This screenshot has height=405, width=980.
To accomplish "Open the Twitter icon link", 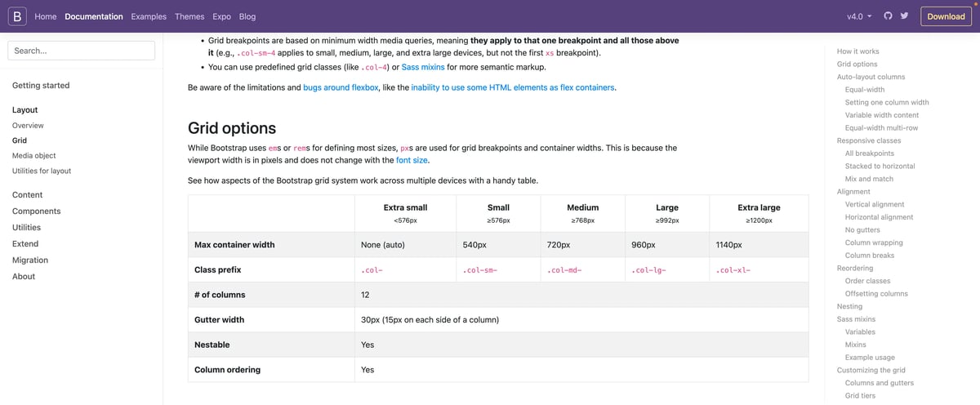I will click(x=904, y=16).
